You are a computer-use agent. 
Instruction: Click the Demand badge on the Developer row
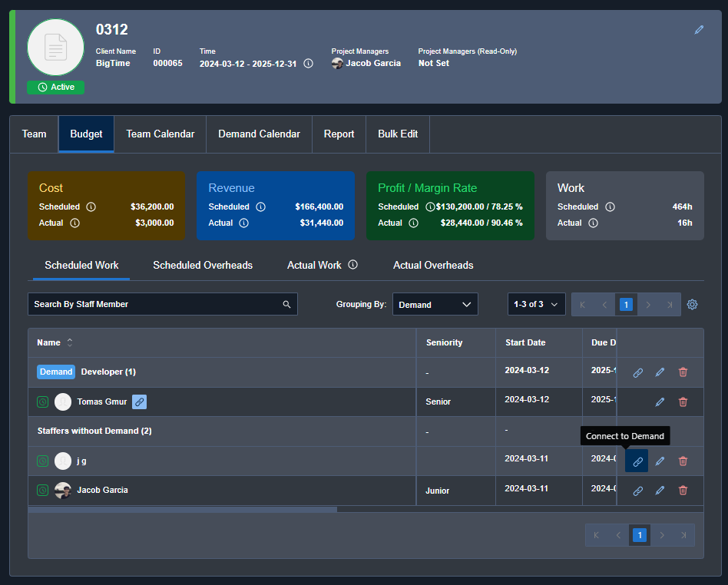[55, 372]
